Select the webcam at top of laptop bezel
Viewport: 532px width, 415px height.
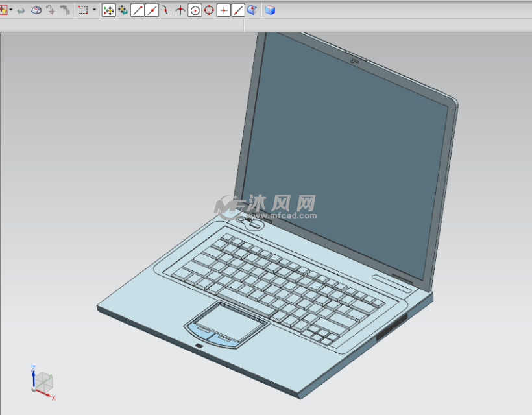pyautogui.click(x=354, y=62)
